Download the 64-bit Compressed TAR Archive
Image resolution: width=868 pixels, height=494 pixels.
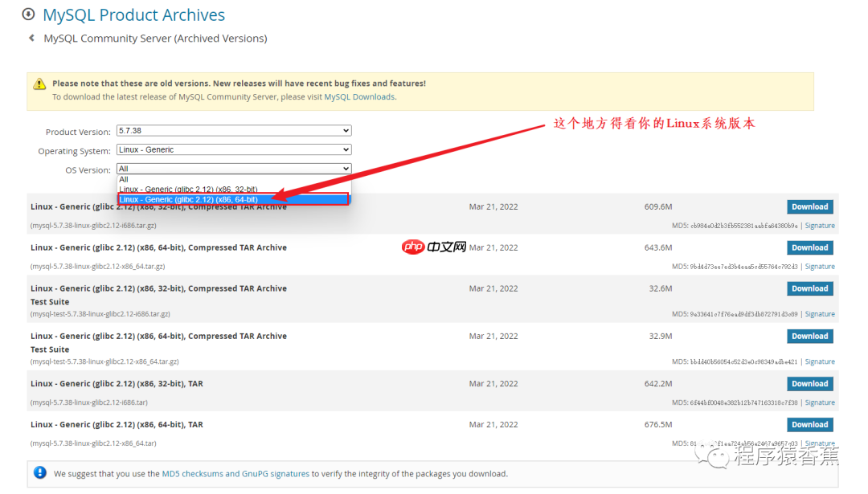809,247
